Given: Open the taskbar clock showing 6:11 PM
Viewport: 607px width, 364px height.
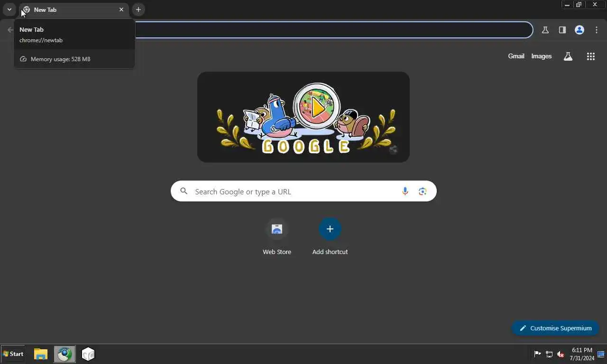Looking at the screenshot, I should tap(582, 354).
